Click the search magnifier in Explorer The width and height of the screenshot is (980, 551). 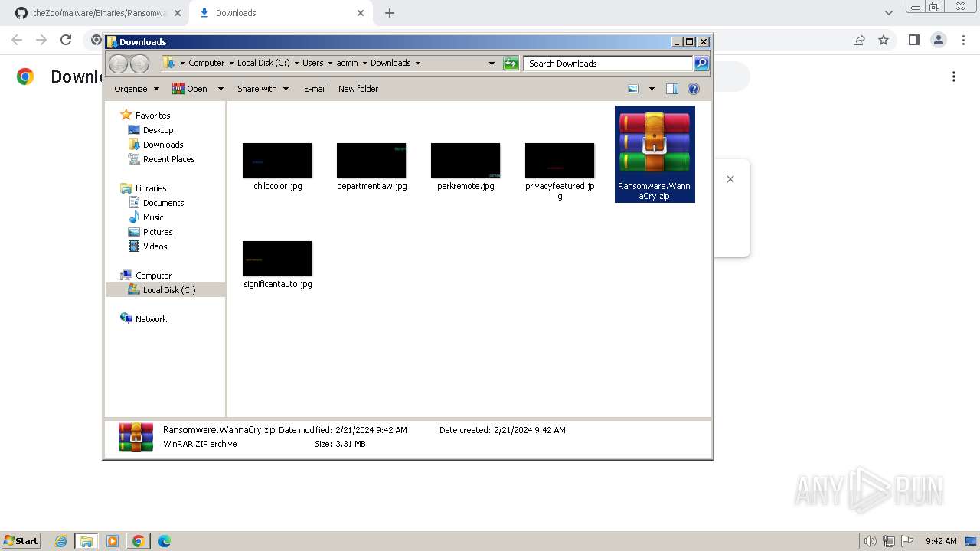click(701, 64)
